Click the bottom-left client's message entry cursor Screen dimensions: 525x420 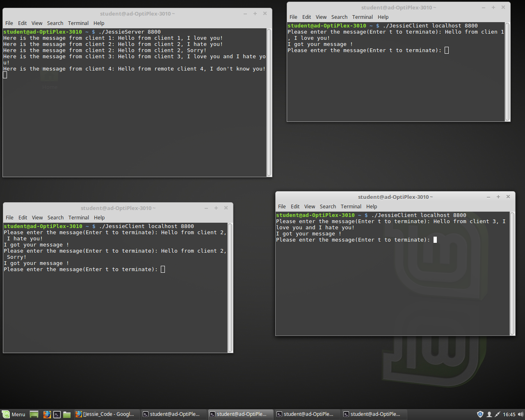(x=163, y=269)
